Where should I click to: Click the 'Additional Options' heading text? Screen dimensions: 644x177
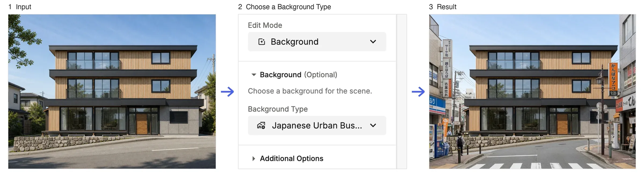[x=292, y=158]
